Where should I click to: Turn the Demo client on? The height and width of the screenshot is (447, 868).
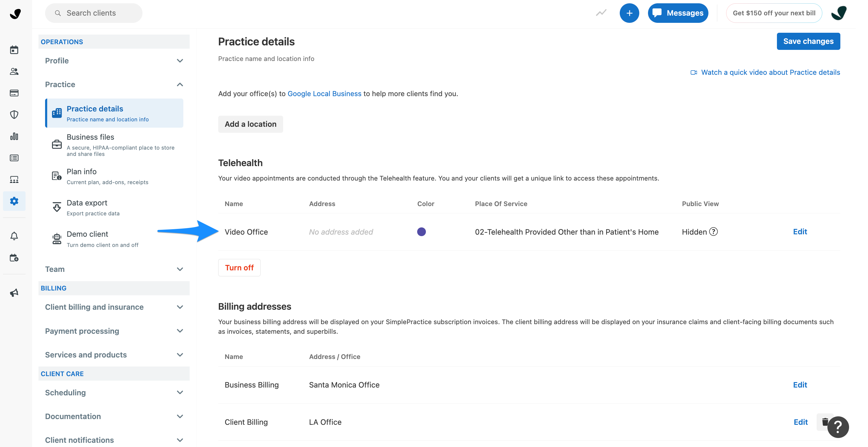tap(87, 234)
